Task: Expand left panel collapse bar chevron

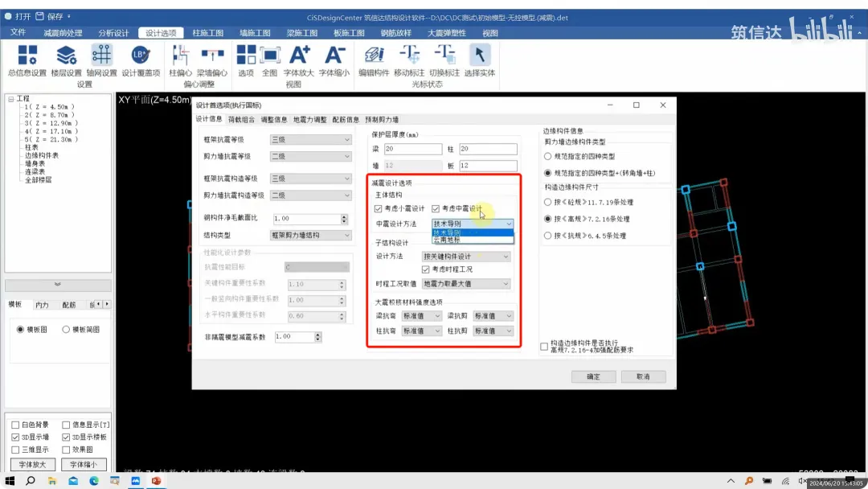Action: tap(58, 284)
